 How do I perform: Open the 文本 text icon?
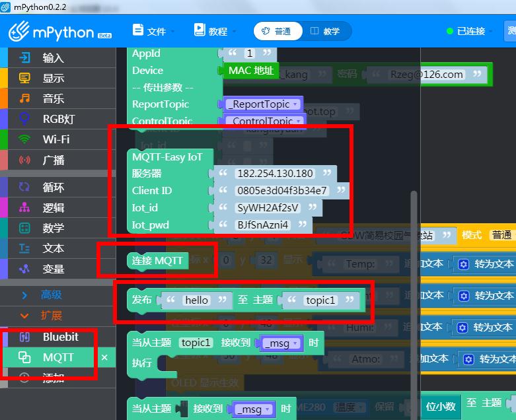[x=24, y=248]
